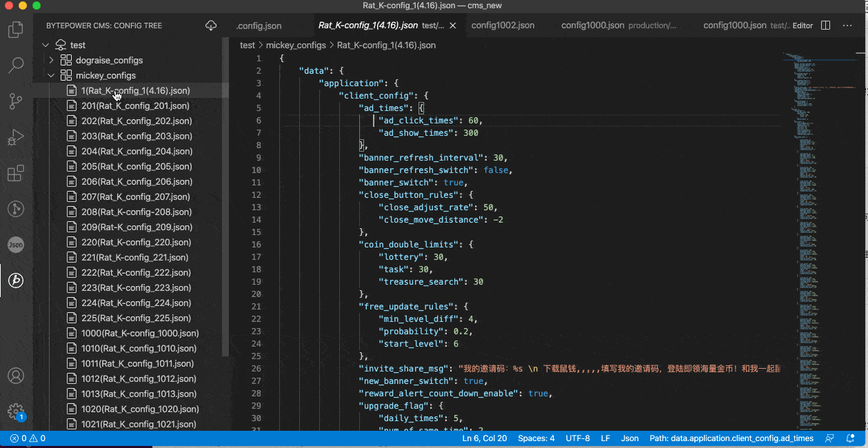Collapse the mickey_configs folder
868x448 pixels.
coord(51,75)
